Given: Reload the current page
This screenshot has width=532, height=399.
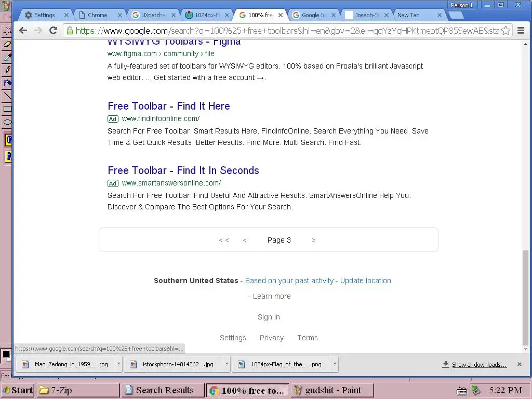Looking at the screenshot, I should point(54,31).
